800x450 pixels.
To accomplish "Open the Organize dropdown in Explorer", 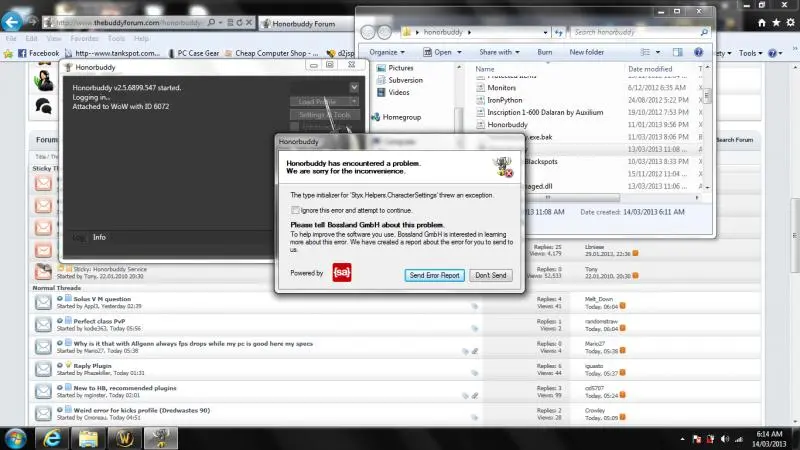I will 387,52.
